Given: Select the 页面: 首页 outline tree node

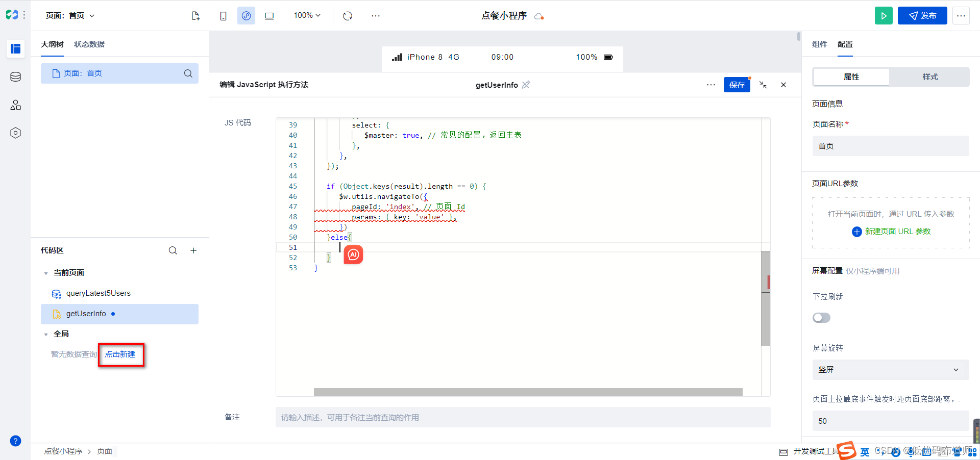Looking at the screenshot, I should click(119, 73).
